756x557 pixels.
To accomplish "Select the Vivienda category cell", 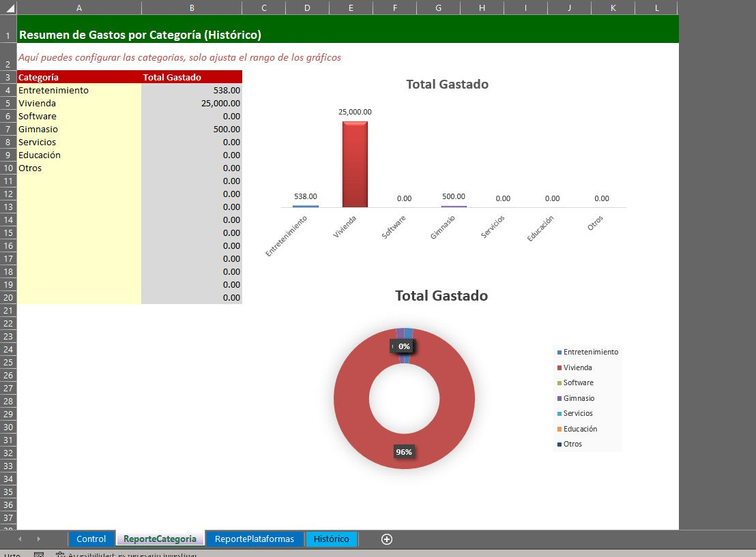I will pos(79,103).
